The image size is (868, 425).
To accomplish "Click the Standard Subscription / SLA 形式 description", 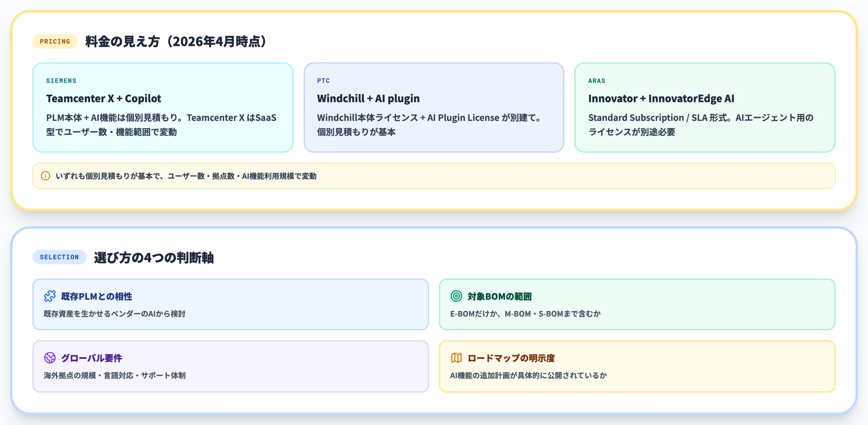I will pyautogui.click(x=701, y=125).
